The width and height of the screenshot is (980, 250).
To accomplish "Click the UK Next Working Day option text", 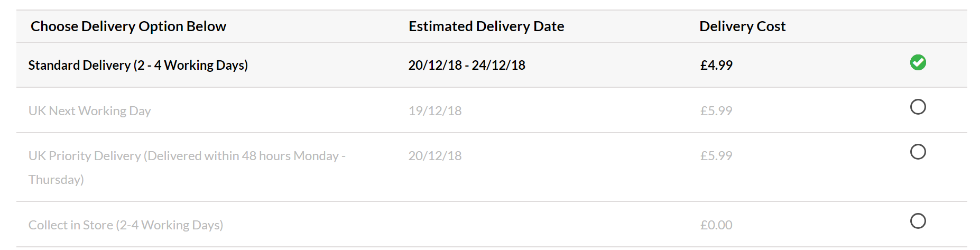I will coord(89,111).
